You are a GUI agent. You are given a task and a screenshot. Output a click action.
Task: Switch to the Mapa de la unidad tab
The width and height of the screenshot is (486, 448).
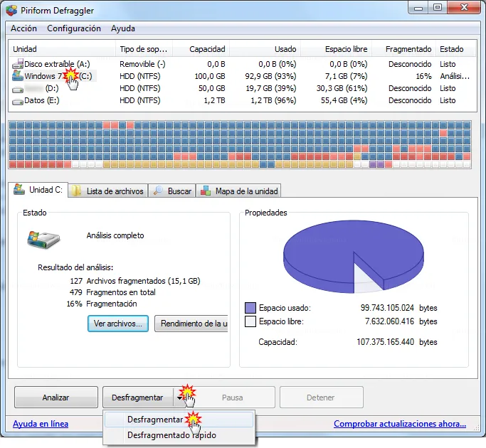click(238, 191)
